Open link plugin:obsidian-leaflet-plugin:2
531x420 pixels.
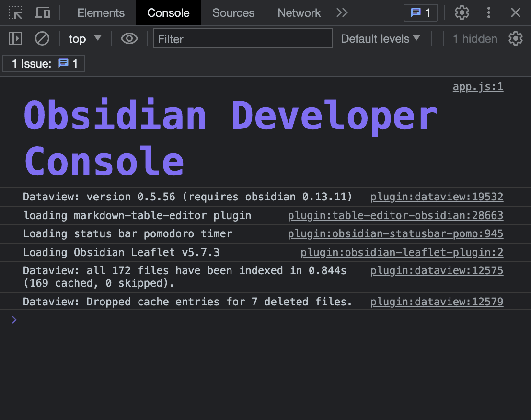coord(402,252)
